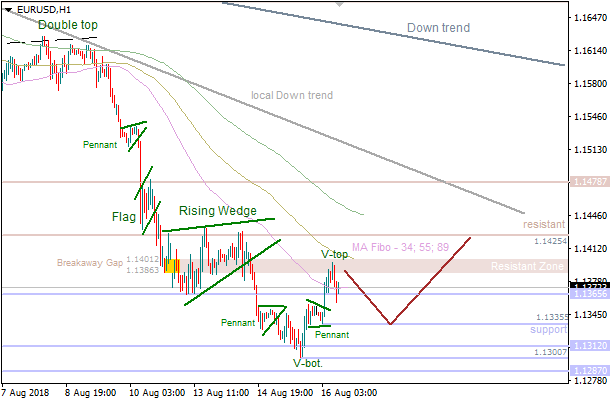Click the 'V-top' annotation label
The height and width of the screenshot is (400, 610).
click(x=335, y=255)
